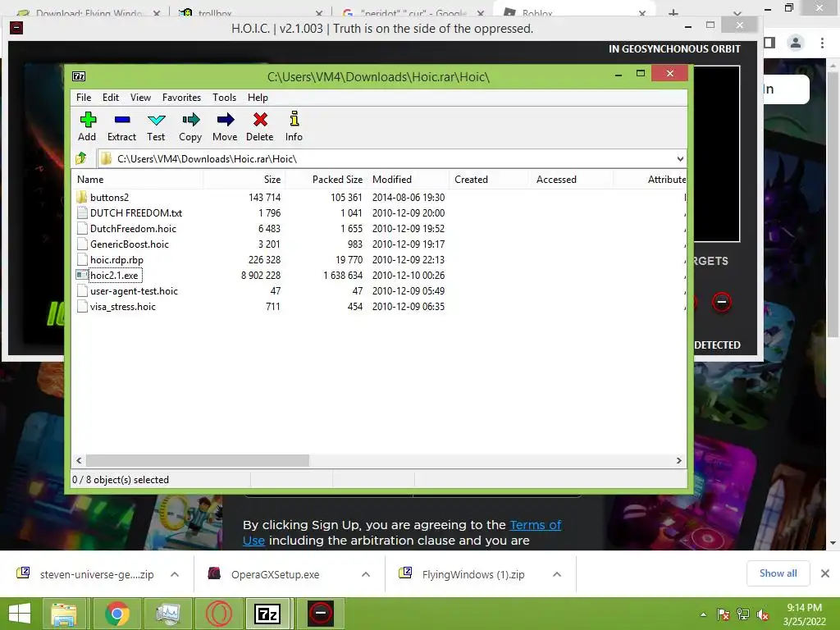Expand the address path dropdown

click(680, 158)
